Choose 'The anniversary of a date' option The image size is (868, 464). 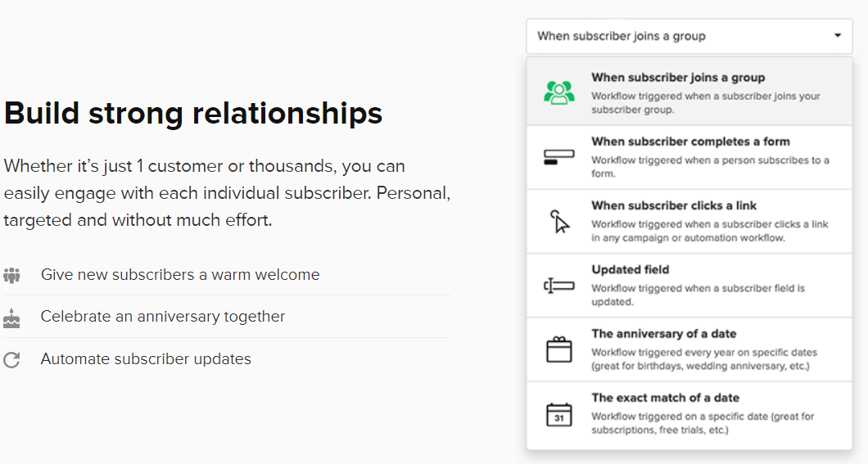pos(689,350)
